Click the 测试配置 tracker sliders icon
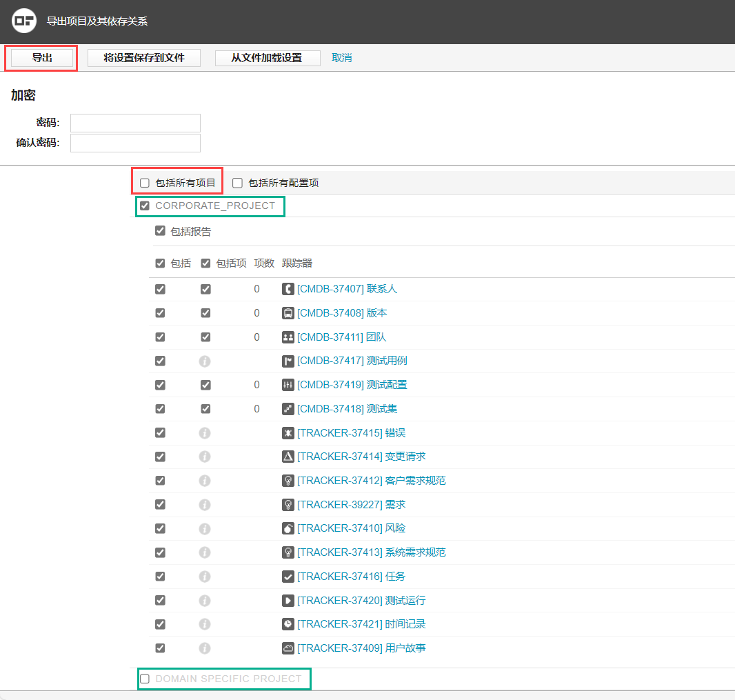Viewport: 735px width, 700px height. click(288, 385)
